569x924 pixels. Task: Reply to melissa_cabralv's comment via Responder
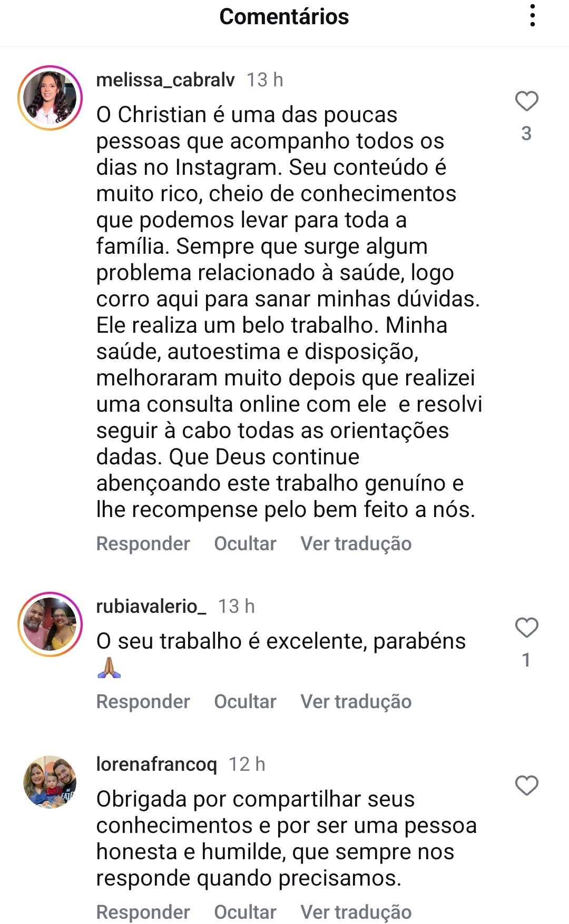pyautogui.click(x=143, y=544)
